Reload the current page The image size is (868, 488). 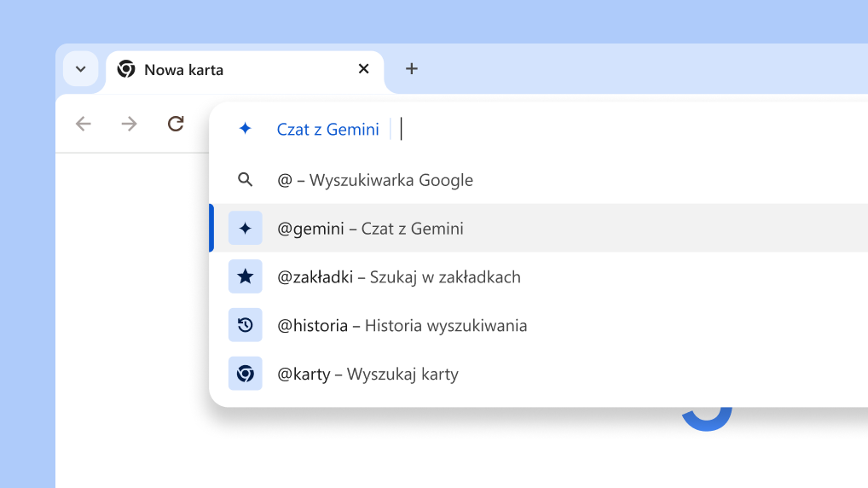176,124
